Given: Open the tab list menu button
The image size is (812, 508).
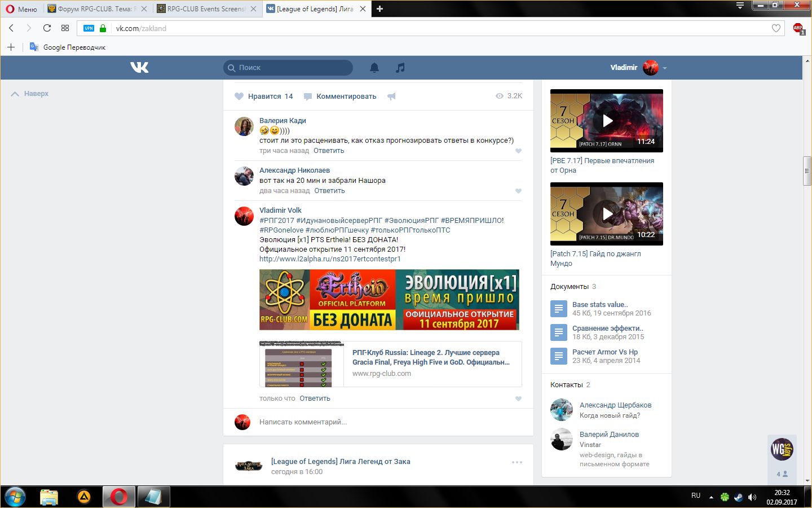Looking at the screenshot, I should [x=740, y=6].
